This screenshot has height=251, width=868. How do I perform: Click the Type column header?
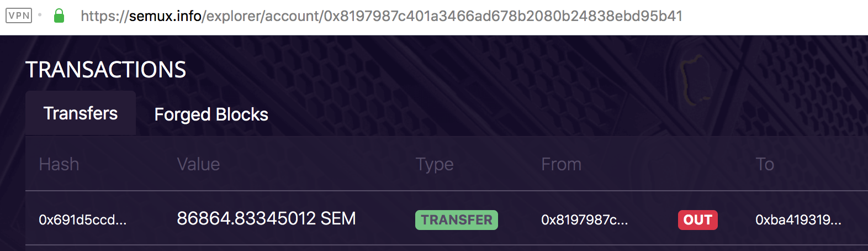[x=435, y=164]
